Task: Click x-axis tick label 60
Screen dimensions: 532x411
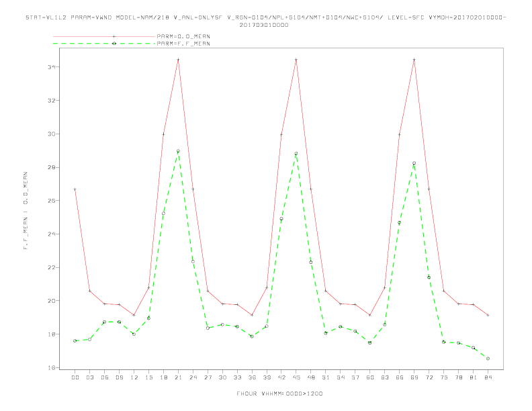Action: pos(370,377)
